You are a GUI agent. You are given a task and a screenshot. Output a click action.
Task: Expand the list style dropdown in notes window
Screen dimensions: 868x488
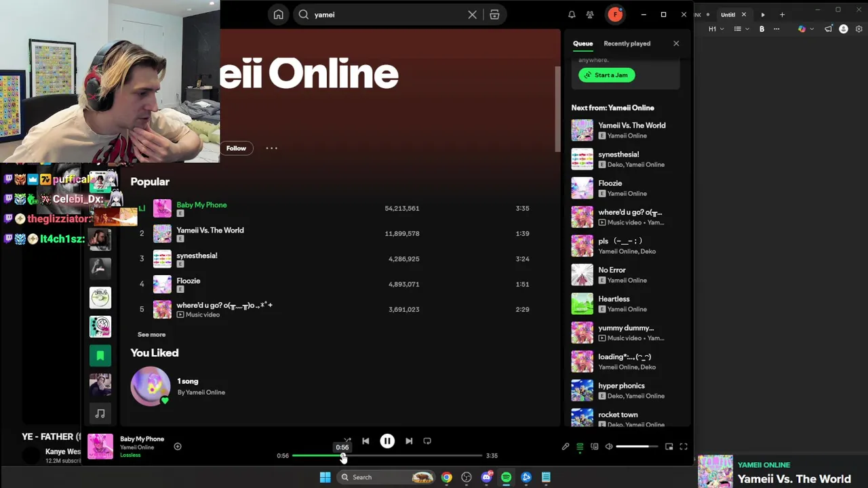(742, 29)
